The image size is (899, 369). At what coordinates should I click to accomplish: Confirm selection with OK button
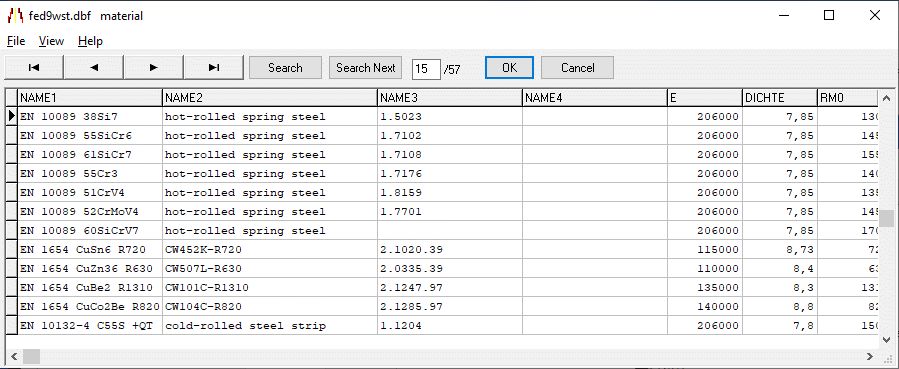coord(509,68)
